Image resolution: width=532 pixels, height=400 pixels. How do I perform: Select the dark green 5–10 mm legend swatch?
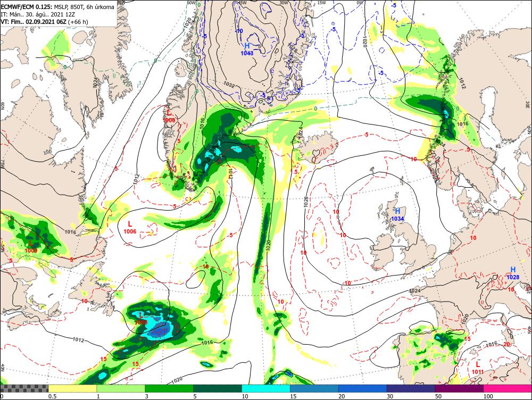(218, 388)
